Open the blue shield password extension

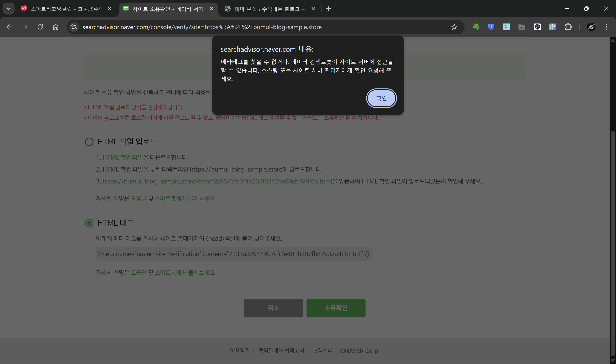pyautogui.click(x=491, y=27)
